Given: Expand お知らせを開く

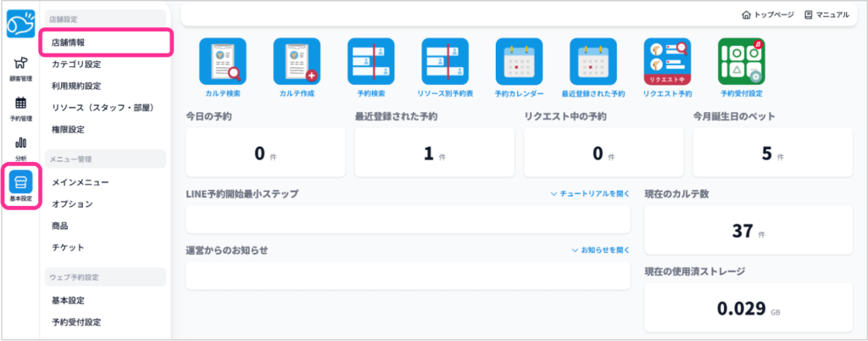Looking at the screenshot, I should click(x=601, y=250).
